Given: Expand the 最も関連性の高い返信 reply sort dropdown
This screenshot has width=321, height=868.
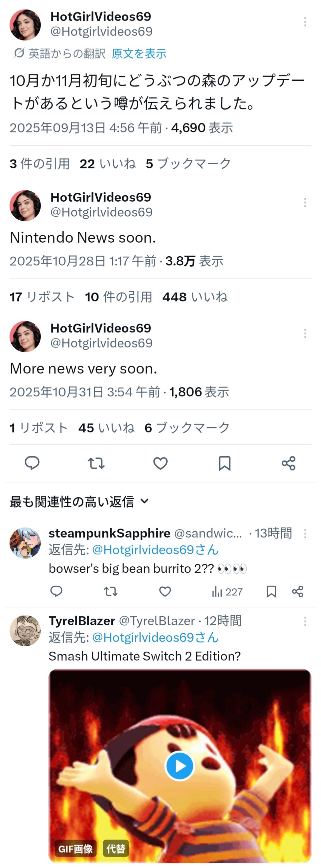Looking at the screenshot, I should 79,501.
